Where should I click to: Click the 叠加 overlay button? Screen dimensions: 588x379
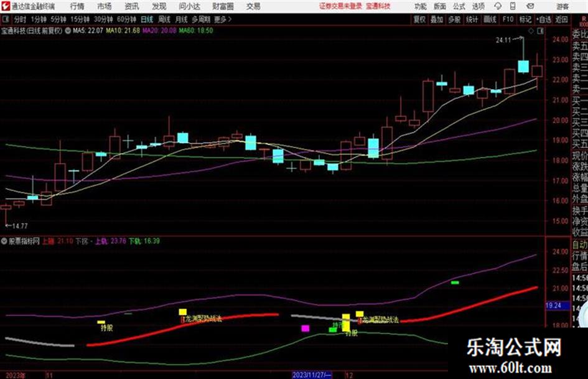(x=437, y=19)
